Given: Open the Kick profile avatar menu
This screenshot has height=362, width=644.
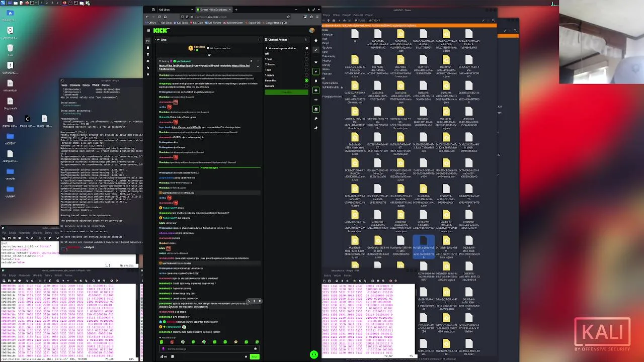Looking at the screenshot, I should (312, 31).
